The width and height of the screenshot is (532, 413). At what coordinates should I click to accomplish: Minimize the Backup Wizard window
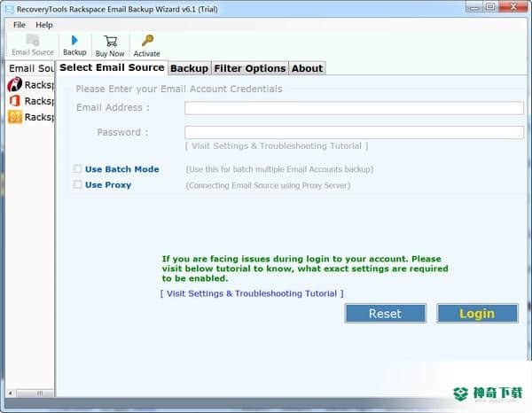(x=474, y=6)
